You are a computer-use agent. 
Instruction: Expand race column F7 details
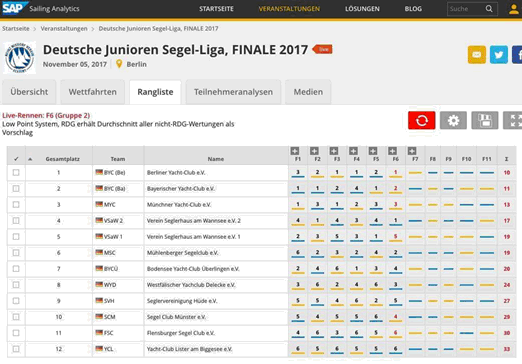tap(412, 151)
